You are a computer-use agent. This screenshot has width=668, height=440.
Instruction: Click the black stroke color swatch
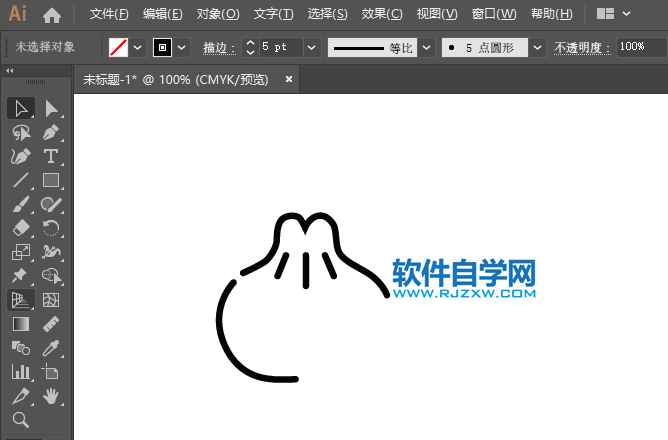click(162, 48)
